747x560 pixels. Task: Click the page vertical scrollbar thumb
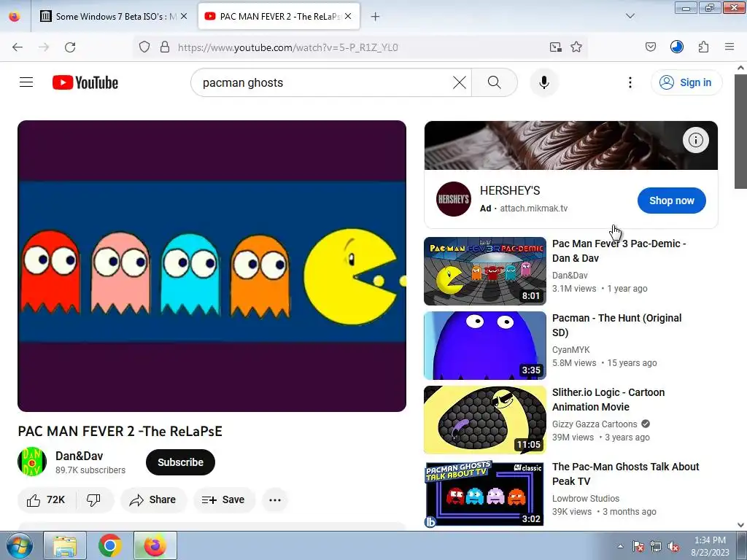coord(741,131)
